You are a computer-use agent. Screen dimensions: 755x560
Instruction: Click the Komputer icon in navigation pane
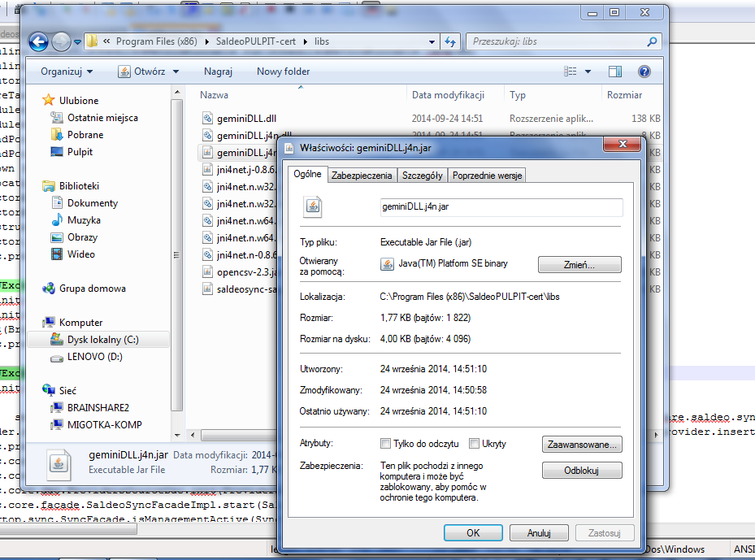click(49, 322)
